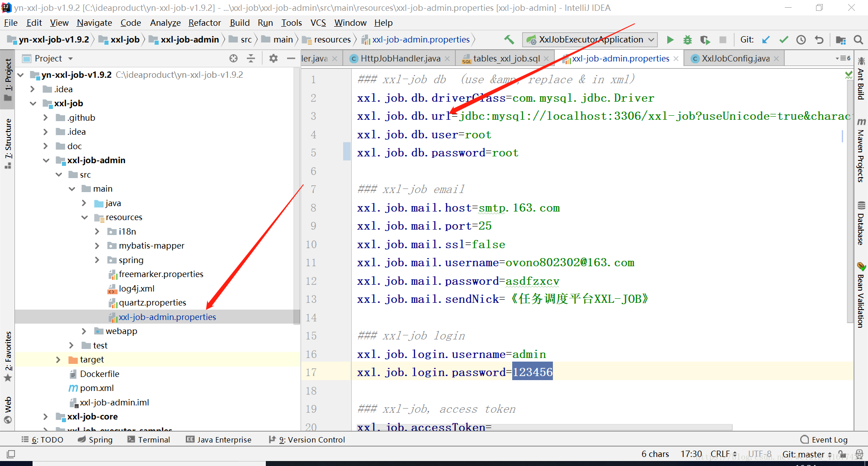Image resolution: width=868 pixels, height=466 pixels.
Task: Open the Web side tab
Action: 8,410
